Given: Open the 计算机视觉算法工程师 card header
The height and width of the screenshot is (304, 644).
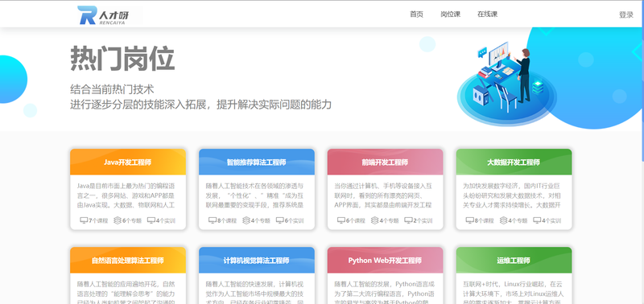Looking at the screenshot, I should pos(256,260).
